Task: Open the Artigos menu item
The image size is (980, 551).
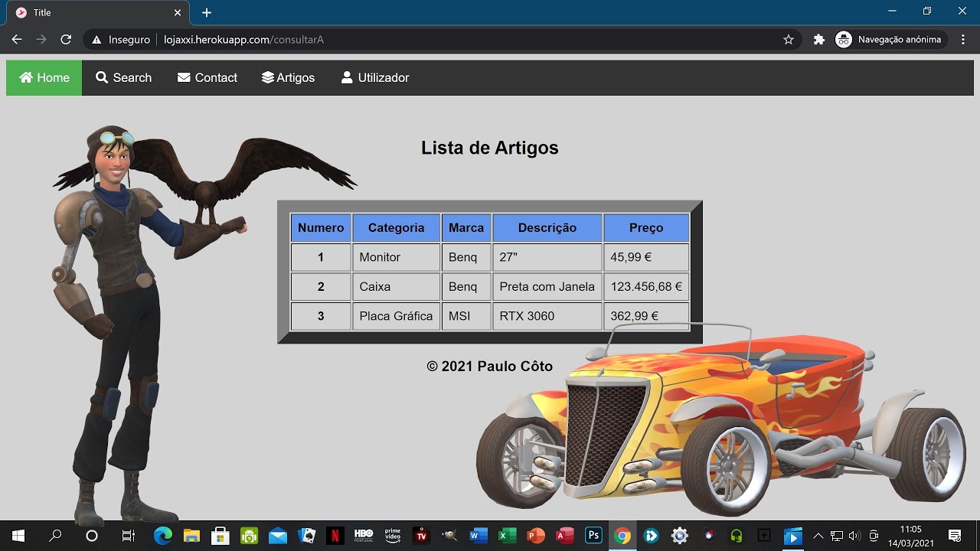Action: click(x=288, y=78)
